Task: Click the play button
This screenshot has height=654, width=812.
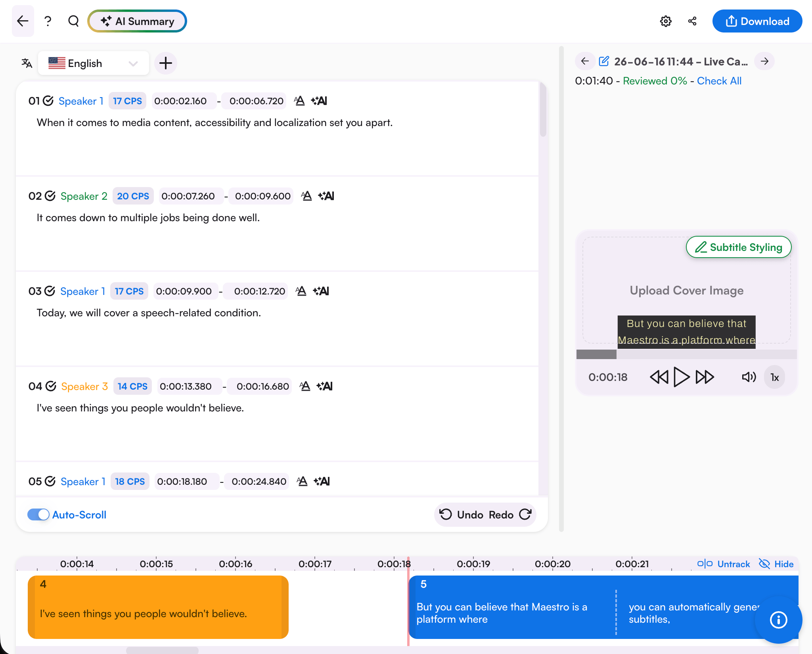Action: [x=681, y=377]
